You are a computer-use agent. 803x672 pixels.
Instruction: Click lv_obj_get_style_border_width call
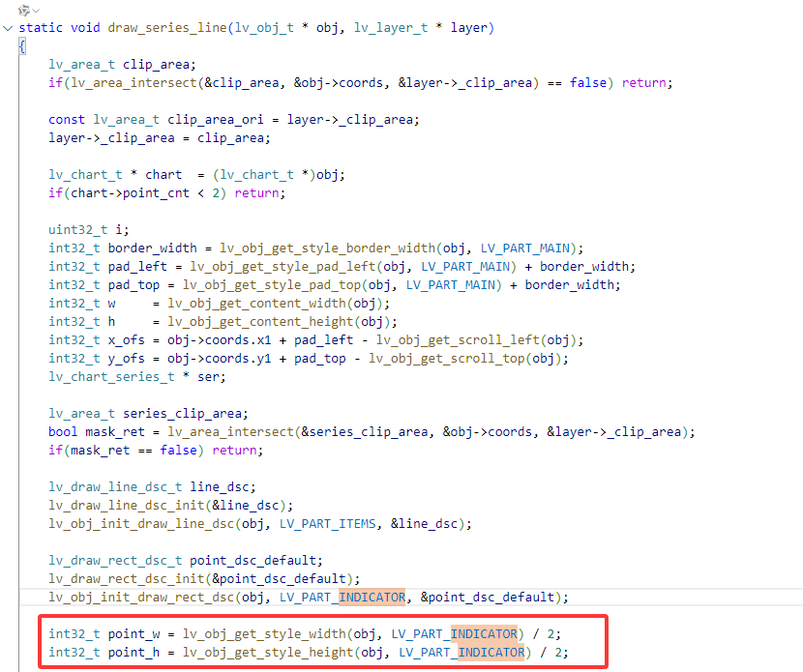pos(328,248)
